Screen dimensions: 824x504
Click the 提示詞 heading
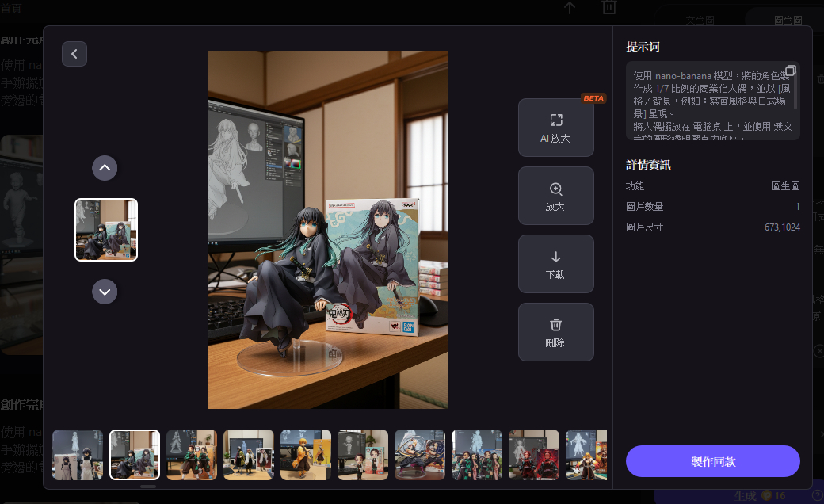coord(643,47)
